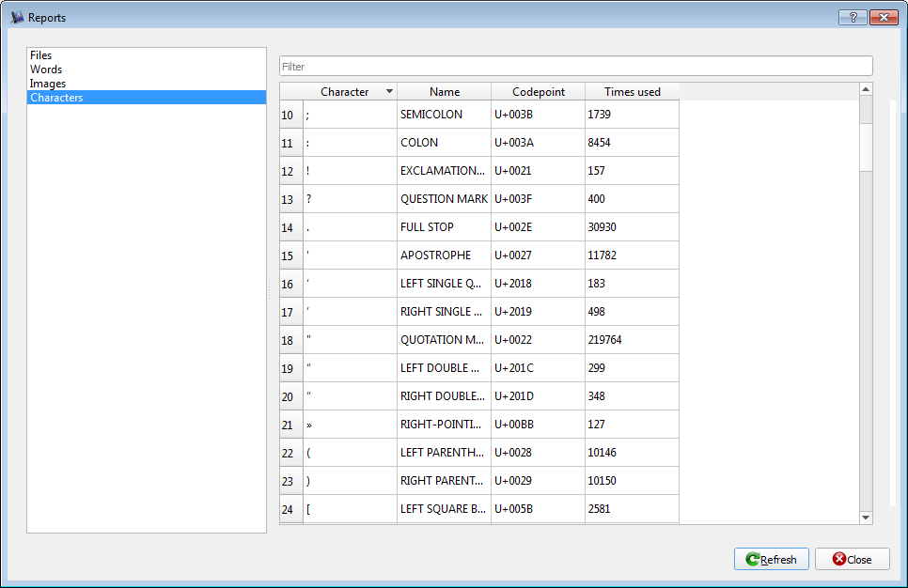The image size is (908, 588).
Task: Select row header 20
Action: coord(291,396)
